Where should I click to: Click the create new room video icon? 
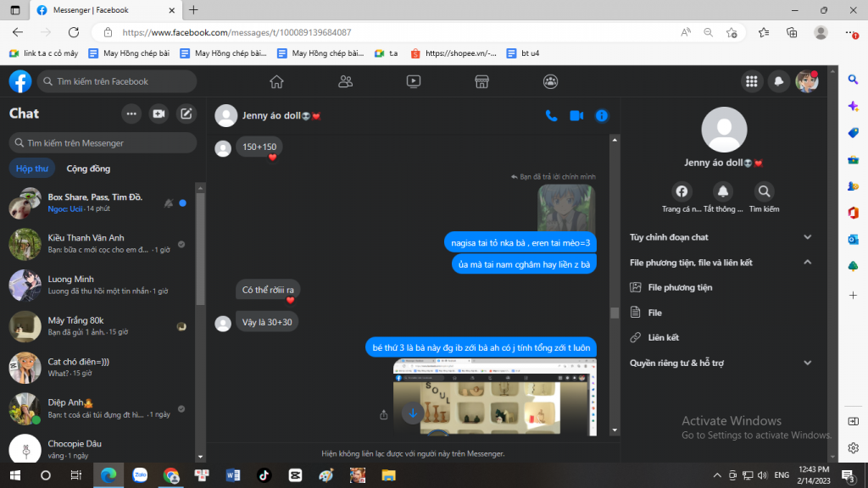pos(159,114)
